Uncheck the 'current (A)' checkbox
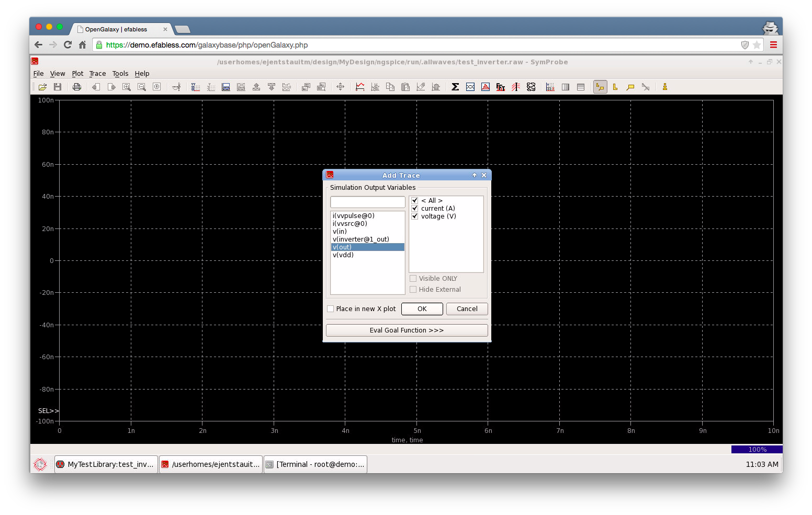Viewport: 812px width, 515px height. click(x=415, y=208)
